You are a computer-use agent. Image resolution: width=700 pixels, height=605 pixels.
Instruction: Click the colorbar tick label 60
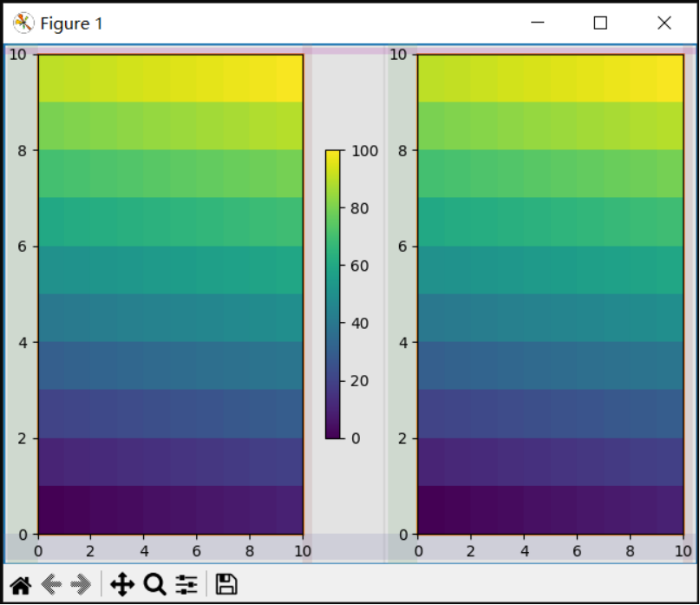[360, 266]
